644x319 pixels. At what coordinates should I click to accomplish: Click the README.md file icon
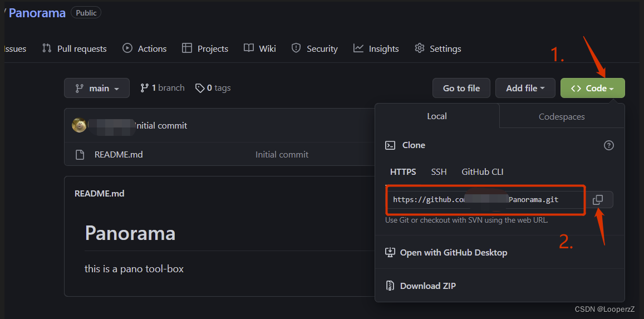(80, 155)
